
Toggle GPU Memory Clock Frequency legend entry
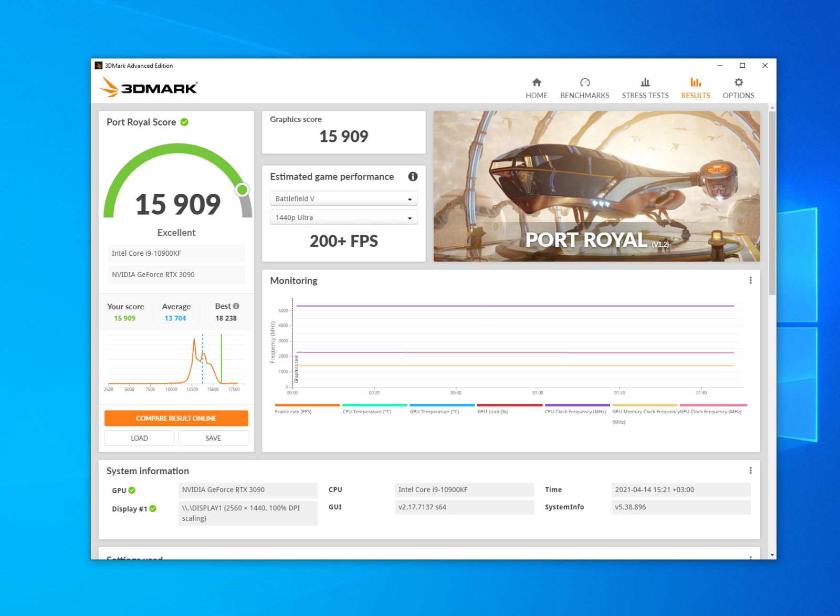[x=646, y=416]
